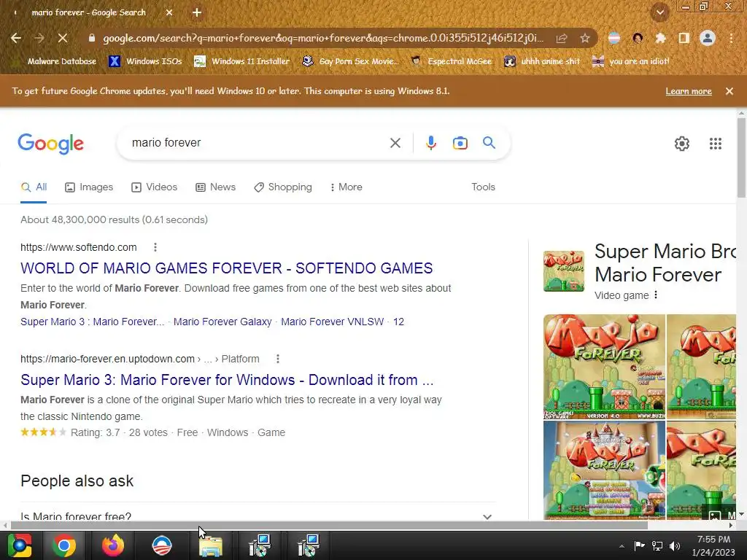Image resolution: width=747 pixels, height=560 pixels.
Task: Open options for uptodown.com result
Action: 278,359
